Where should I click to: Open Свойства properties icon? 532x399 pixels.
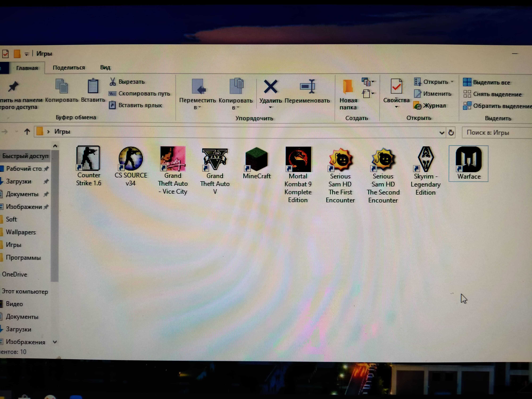(x=396, y=86)
